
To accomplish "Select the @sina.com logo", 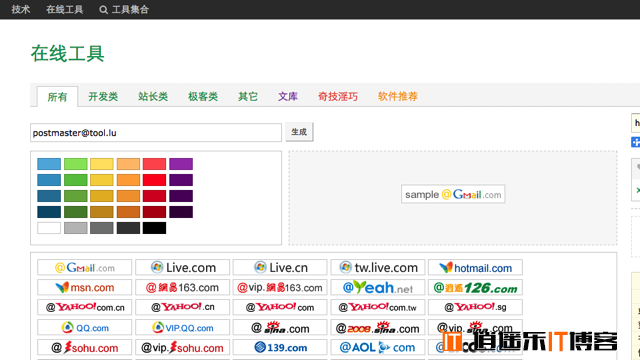I will click(280, 327).
